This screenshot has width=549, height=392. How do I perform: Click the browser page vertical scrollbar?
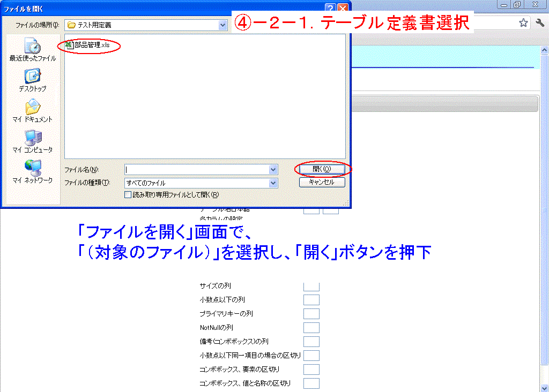pos(545,209)
